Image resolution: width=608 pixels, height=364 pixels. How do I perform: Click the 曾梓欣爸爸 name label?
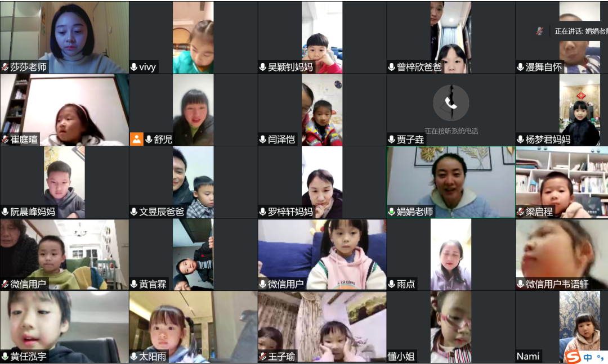(x=419, y=67)
